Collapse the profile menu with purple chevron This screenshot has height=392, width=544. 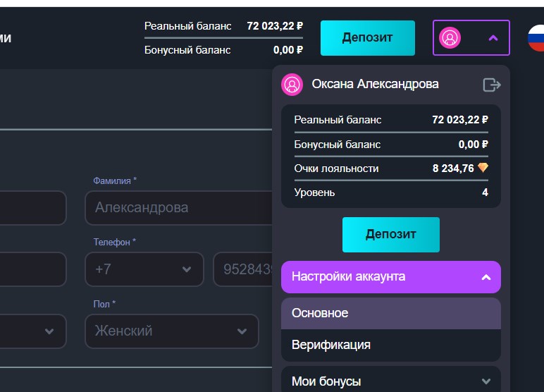pos(493,38)
